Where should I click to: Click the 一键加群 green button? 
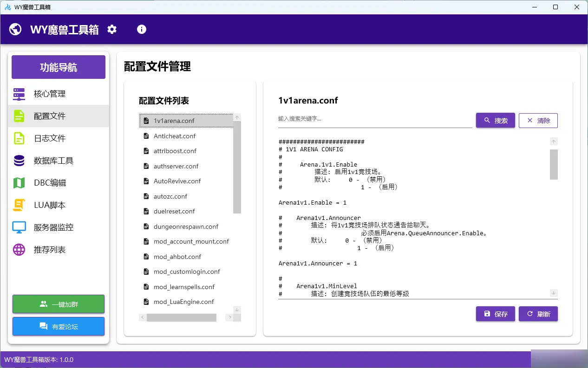pos(59,304)
